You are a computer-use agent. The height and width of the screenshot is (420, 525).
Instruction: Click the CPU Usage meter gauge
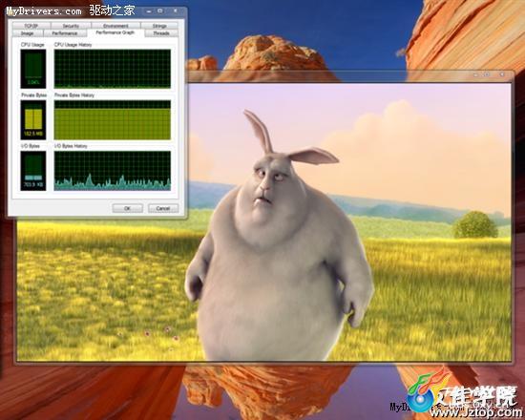pos(33,69)
